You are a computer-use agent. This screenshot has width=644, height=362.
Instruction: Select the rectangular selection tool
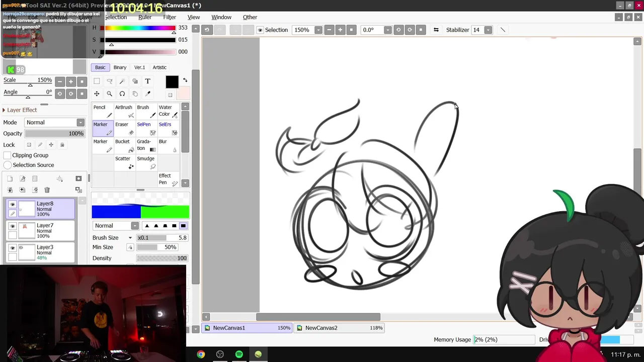(x=97, y=81)
